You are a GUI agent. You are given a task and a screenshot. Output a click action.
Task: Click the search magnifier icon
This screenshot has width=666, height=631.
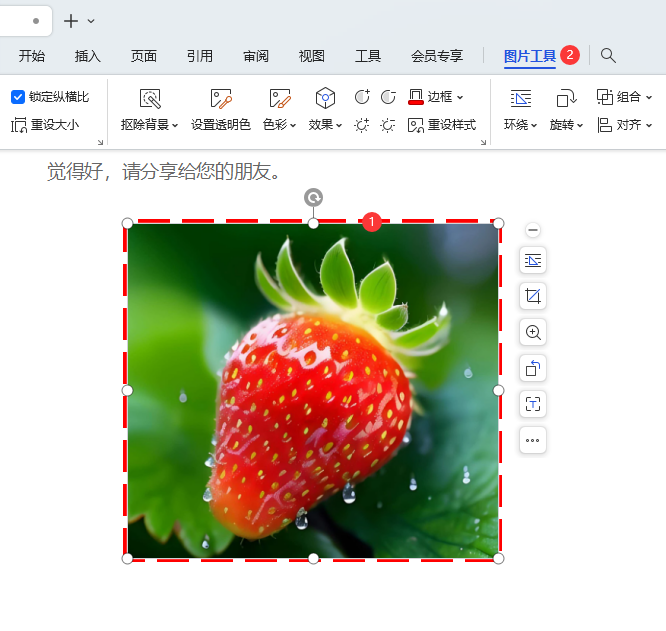click(x=608, y=56)
